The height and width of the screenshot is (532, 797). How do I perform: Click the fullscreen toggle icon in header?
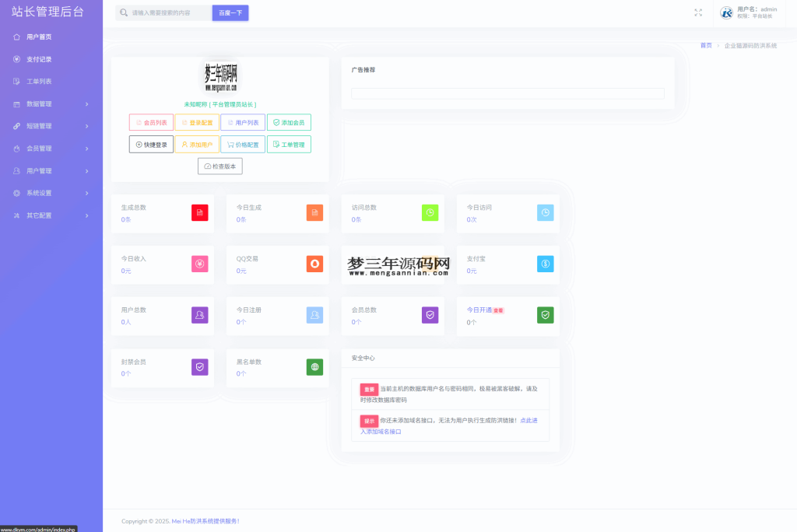(x=698, y=12)
